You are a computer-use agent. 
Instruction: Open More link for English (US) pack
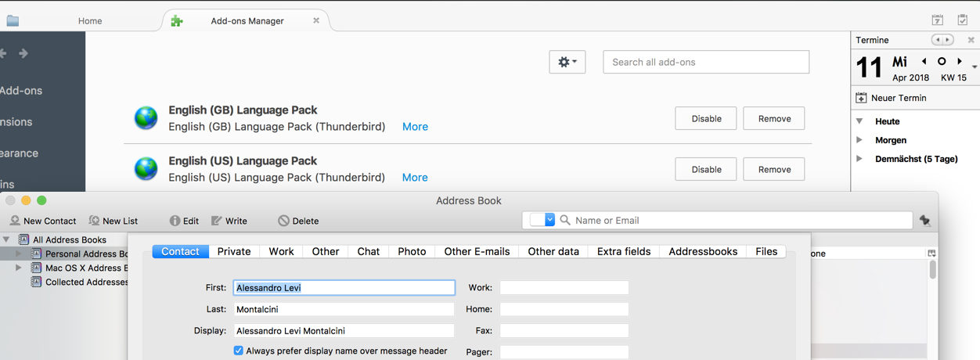415,178
